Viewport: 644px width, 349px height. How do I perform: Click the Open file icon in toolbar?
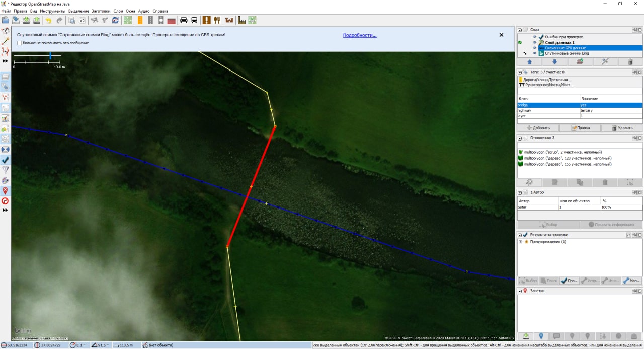point(6,20)
